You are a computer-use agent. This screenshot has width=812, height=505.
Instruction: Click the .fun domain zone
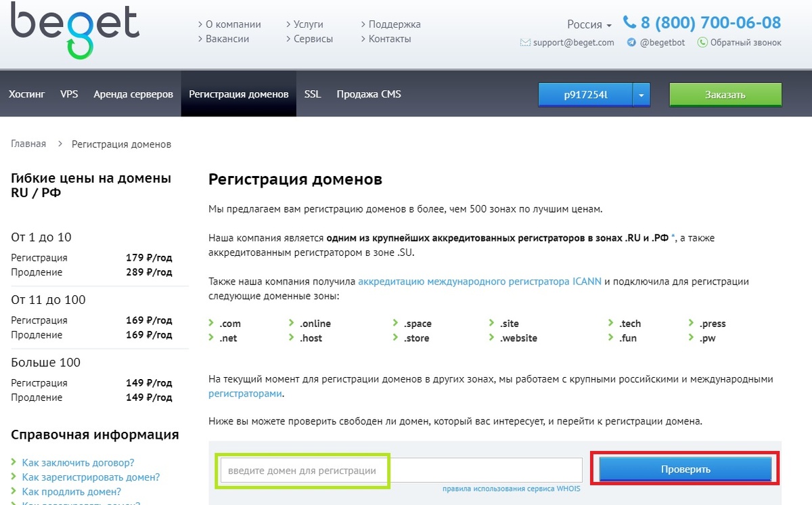[628, 338]
